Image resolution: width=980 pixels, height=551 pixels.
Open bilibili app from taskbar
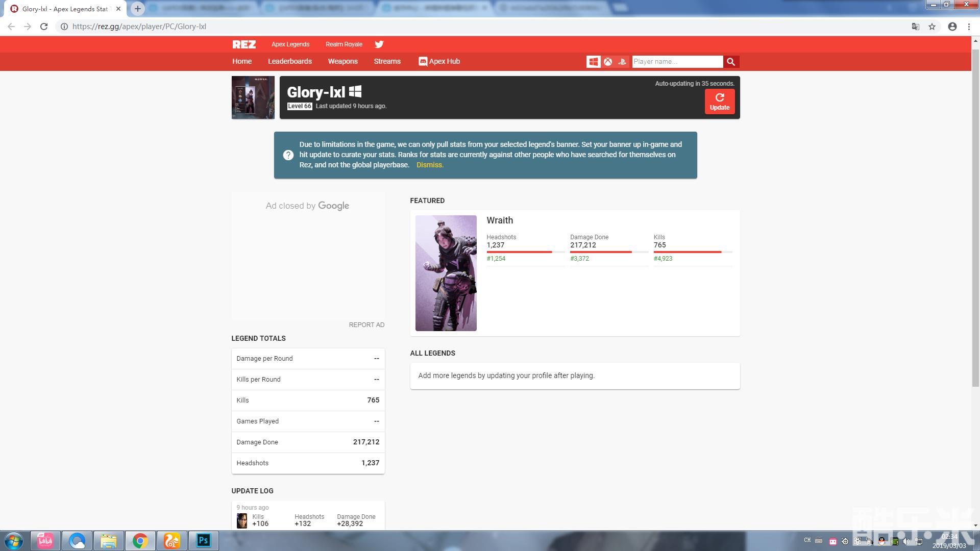click(x=45, y=541)
